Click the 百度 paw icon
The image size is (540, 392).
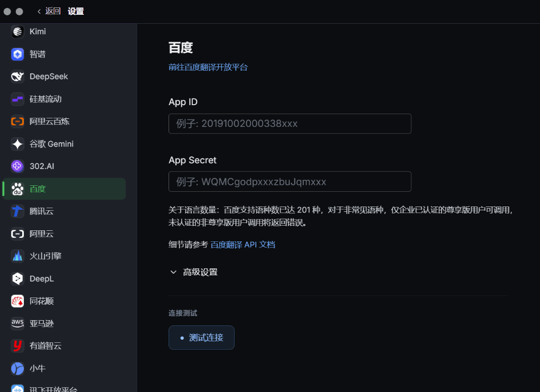[17, 189]
